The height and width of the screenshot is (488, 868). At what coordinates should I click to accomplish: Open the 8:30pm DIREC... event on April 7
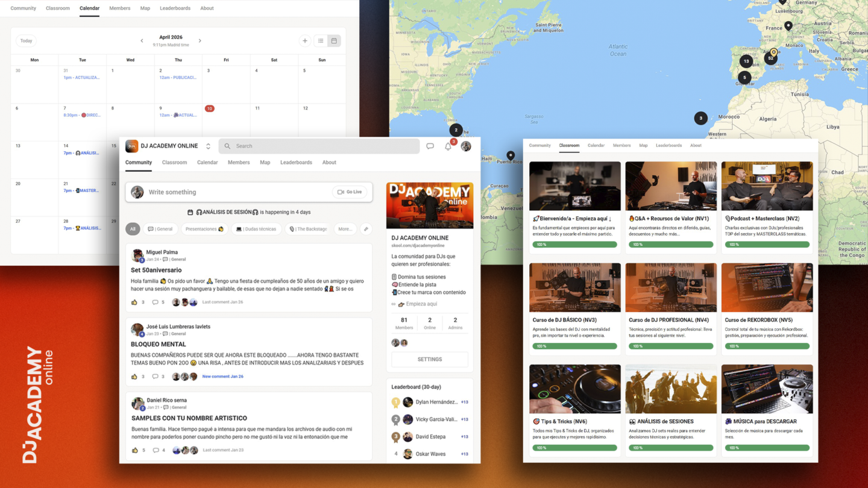82,115
